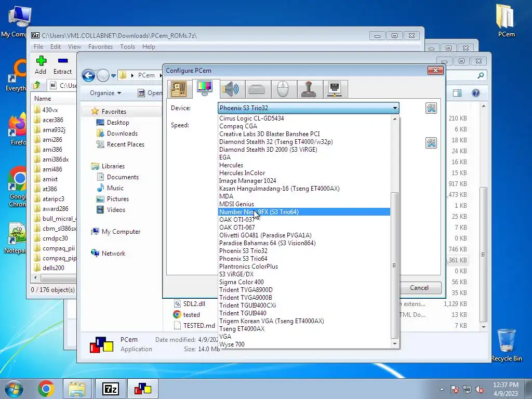This screenshot has height=399, width=532.
Task: Switch to PCem in the taskbar
Action: [142, 389]
